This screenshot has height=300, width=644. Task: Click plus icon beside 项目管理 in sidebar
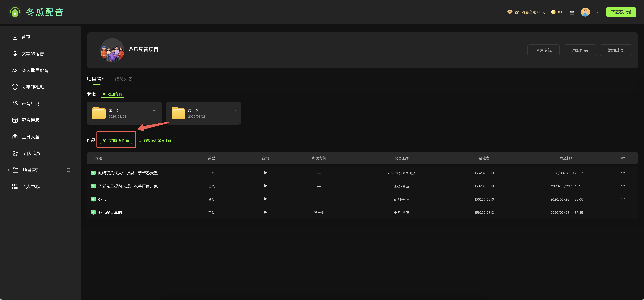point(69,170)
